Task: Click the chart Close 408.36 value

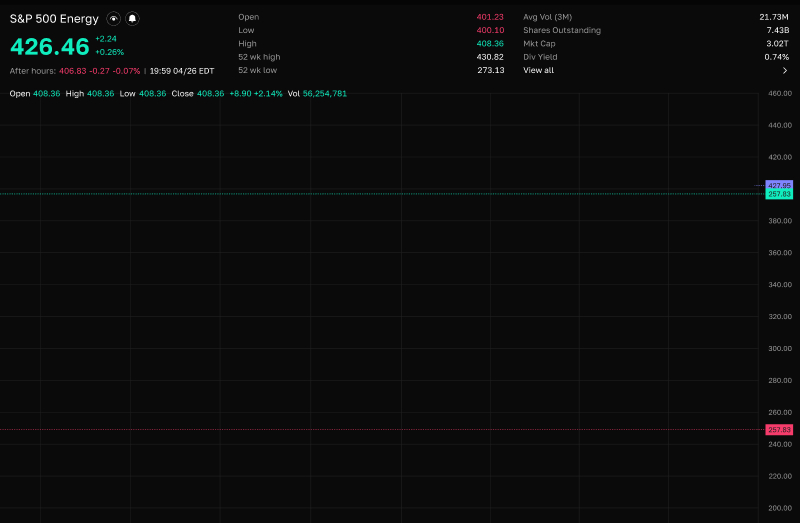Action: tap(210, 93)
